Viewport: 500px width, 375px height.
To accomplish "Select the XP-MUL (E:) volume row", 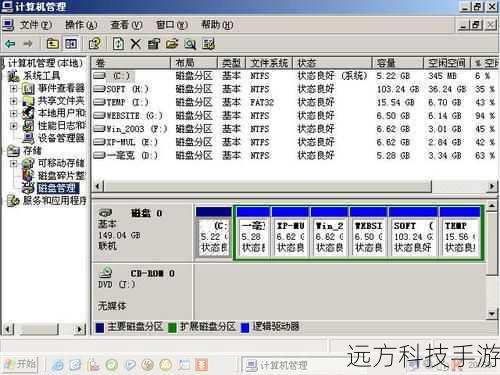I will [295, 142].
